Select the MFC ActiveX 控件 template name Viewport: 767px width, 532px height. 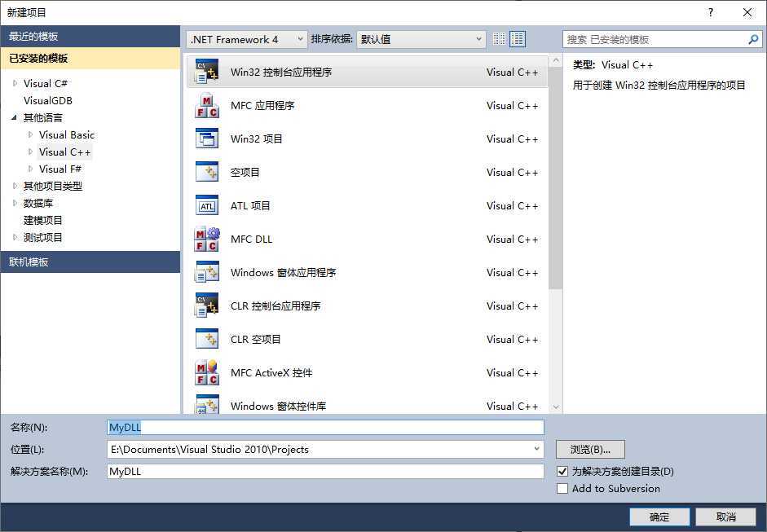pos(271,372)
